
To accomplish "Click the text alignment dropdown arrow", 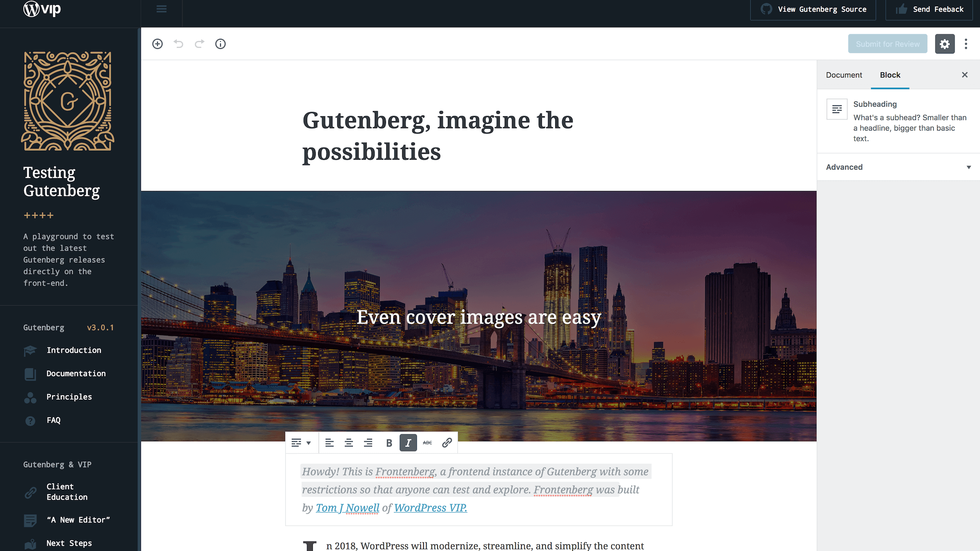I will tap(307, 443).
